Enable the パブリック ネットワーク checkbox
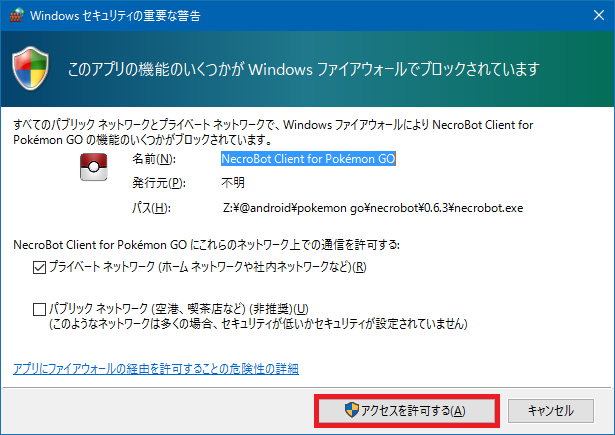Image resolution: width=615 pixels, height=435 pixels. (x=39, y=309)
